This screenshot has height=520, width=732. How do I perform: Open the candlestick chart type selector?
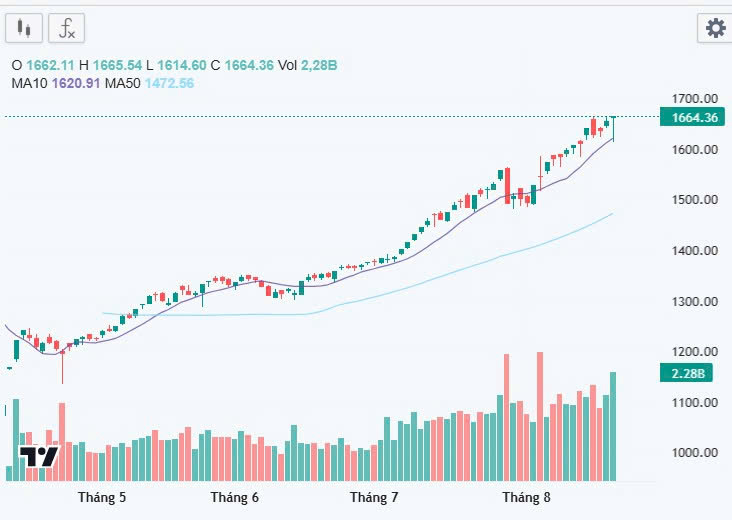click(x=25, y=28)
